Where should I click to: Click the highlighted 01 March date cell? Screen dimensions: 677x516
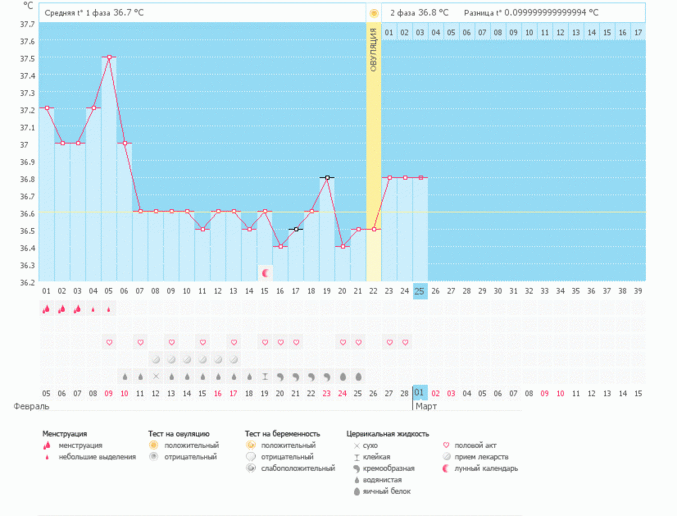click(420, 393)
